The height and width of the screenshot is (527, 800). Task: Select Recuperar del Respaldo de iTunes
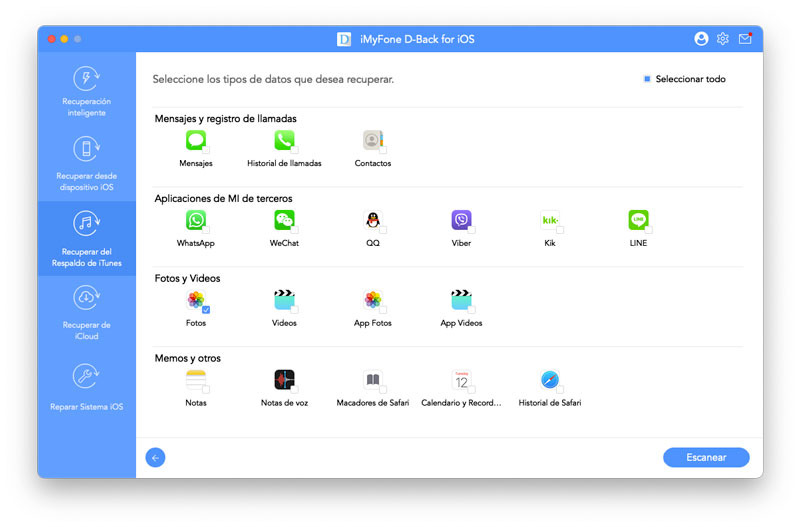pos(86,238)
